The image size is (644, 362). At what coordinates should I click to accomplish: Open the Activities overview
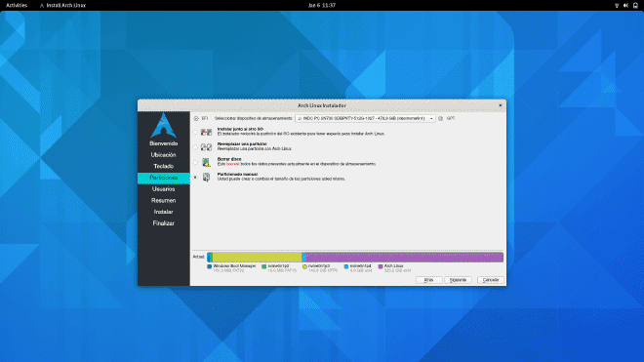tap(17, 5)
